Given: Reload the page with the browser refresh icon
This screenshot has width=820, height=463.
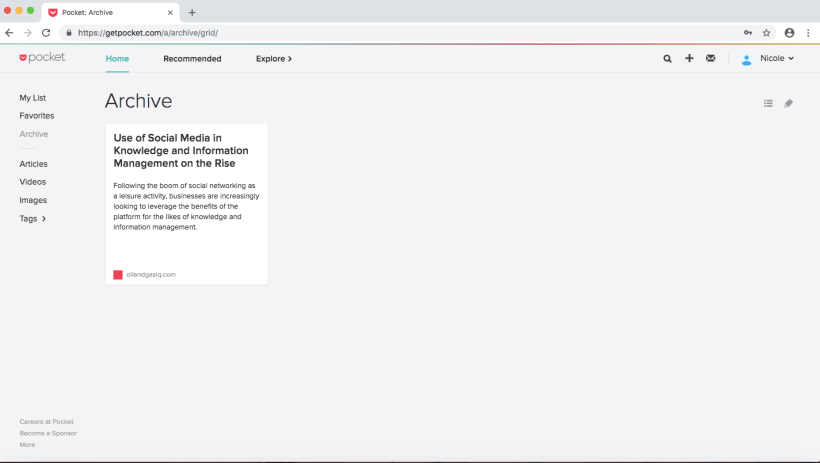Looking at the screenshot, I should click(x=46, y=32).
